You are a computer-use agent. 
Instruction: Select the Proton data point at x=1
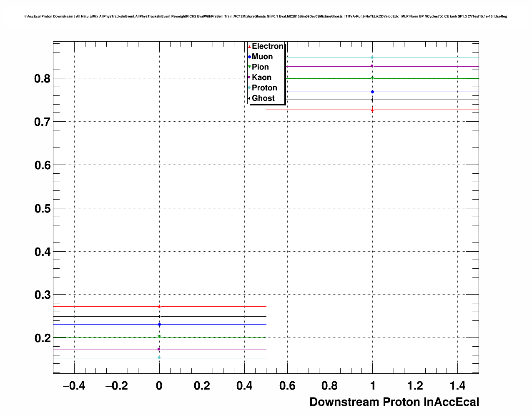click(372, 57)
